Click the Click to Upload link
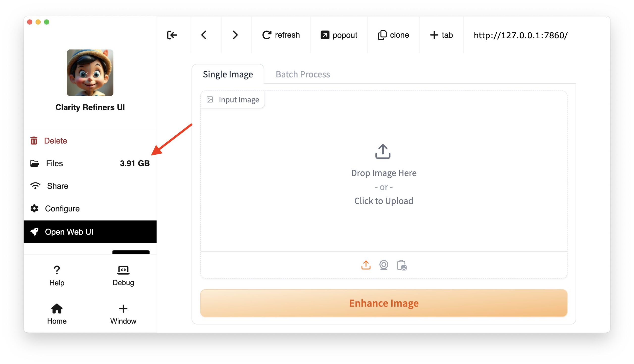The height and width of the screenshot is (364, 634). coord(384,201)
